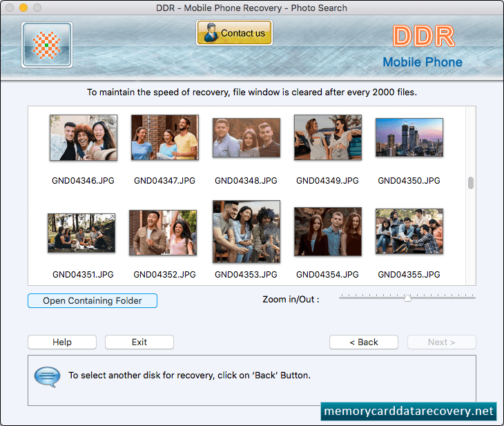Click the DDR orange checkered logo icon
504x426 pixels.
(47, 45)
